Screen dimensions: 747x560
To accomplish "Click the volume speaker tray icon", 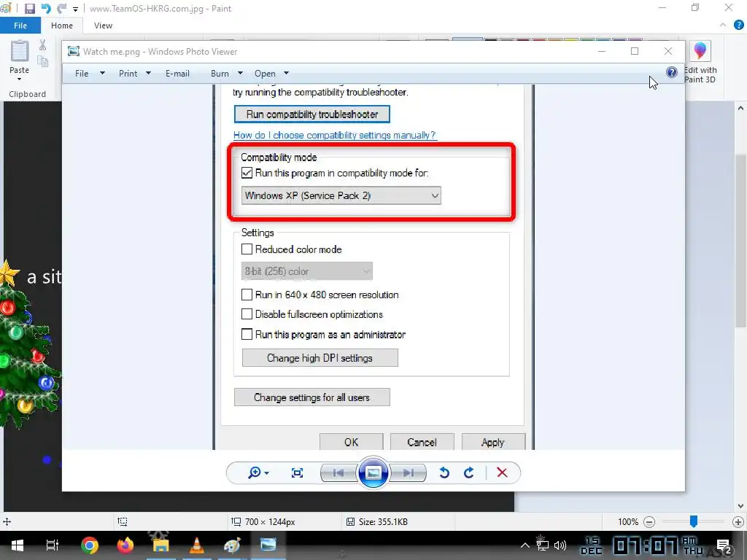I will (x=560, y=545).
